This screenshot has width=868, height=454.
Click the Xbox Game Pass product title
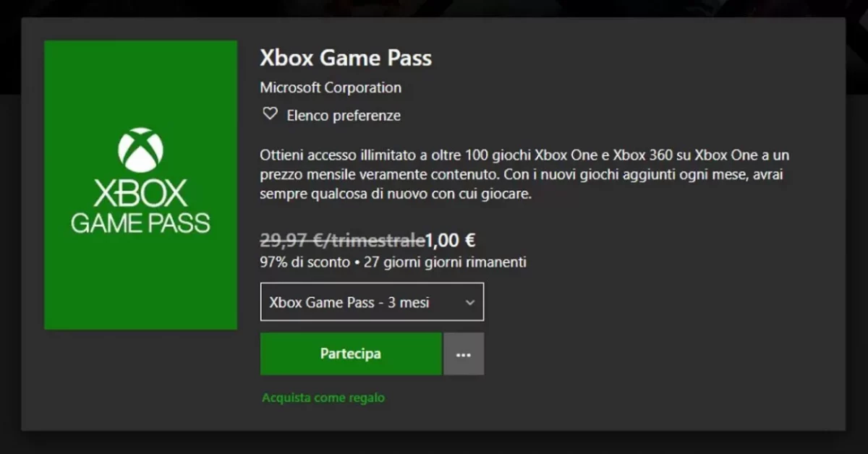pyautogui.click(x=346, y=58)
